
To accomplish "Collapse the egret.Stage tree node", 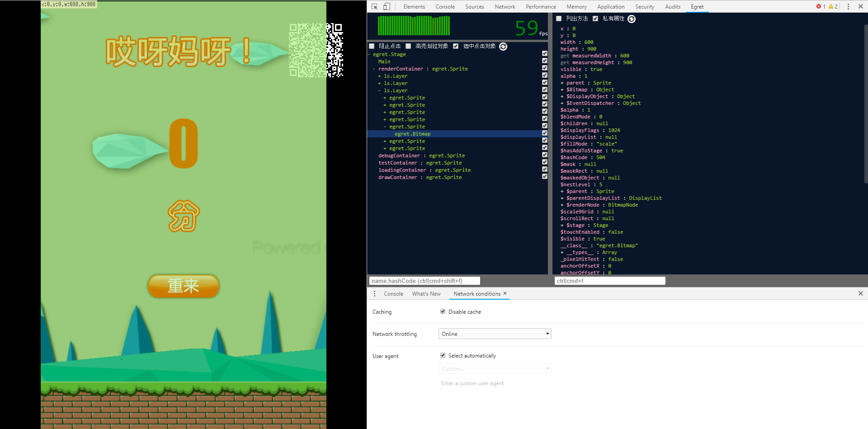I will pos(369,54).
